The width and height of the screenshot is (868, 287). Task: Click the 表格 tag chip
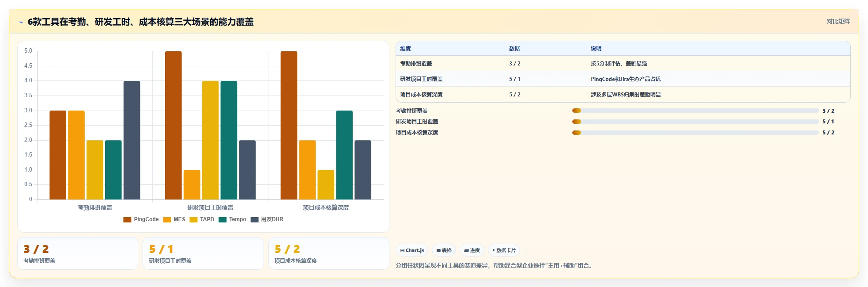[444, 250]
